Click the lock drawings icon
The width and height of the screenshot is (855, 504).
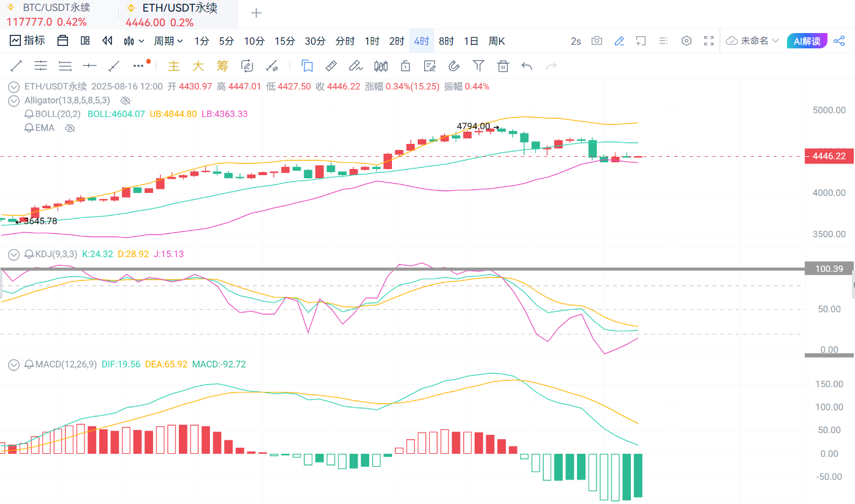[405, 66]
